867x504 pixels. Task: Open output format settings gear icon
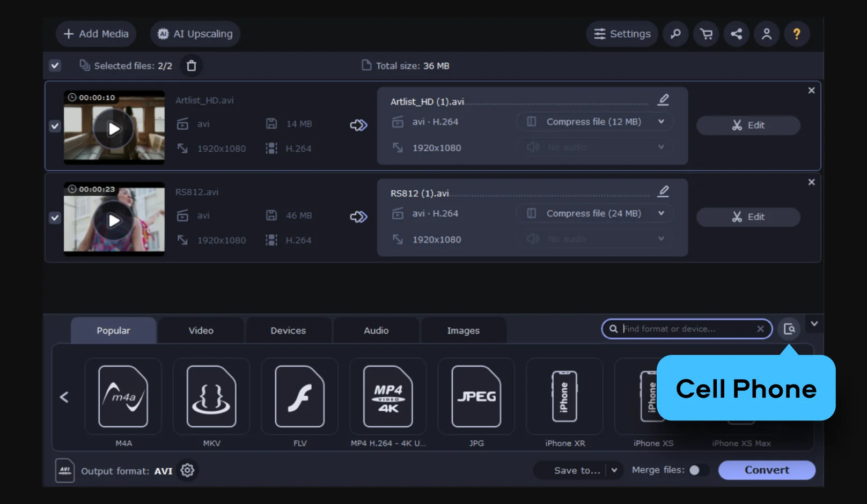click(x=187, y=470)
